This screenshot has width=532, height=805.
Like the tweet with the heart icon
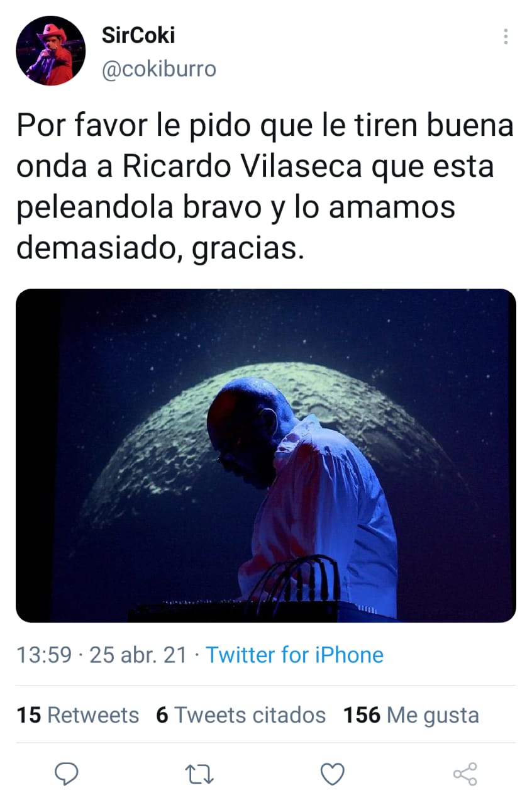coord(333,775)
